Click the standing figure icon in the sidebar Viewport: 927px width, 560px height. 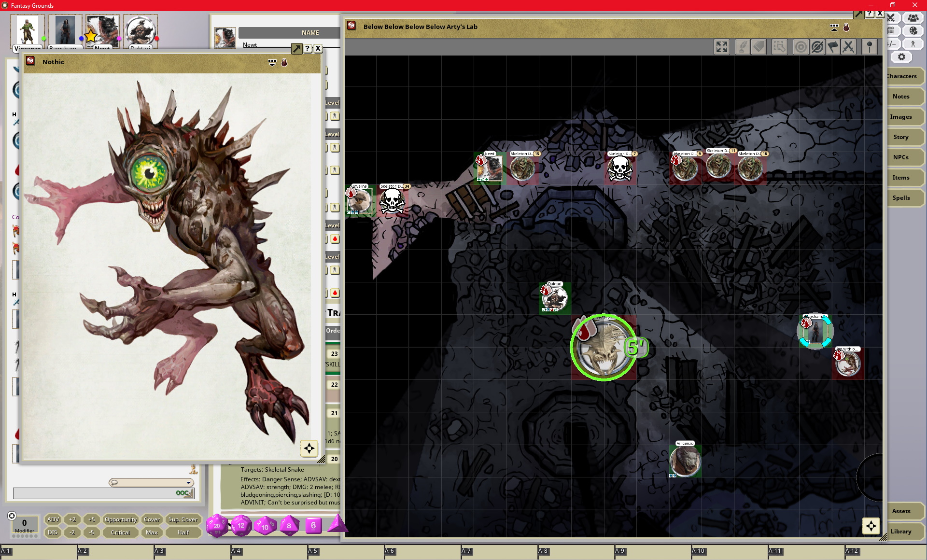point(913,44)
